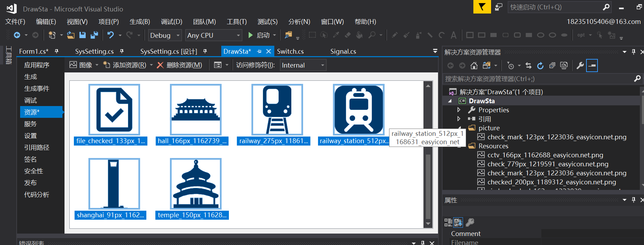Click the resource view mode icon

coord(218,65)
